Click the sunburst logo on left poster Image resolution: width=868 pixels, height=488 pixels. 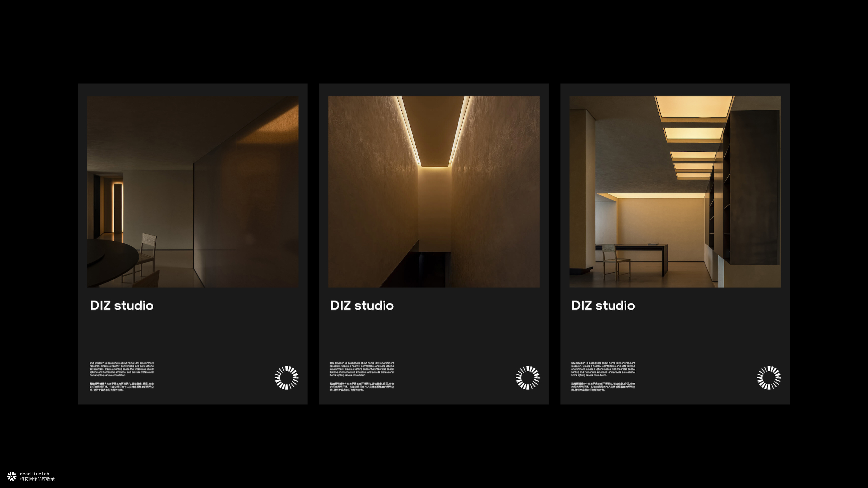[x=286, y=378]
